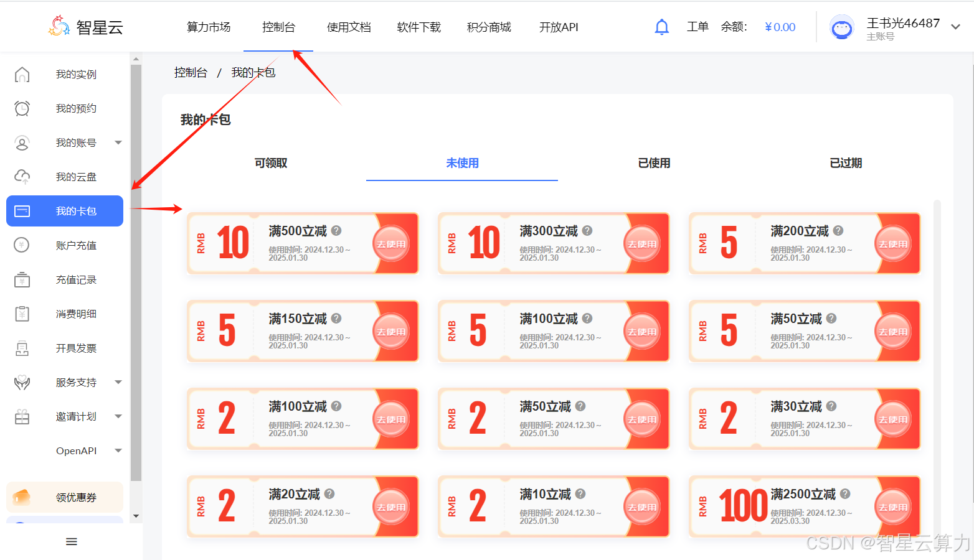This screenshot has width=974, height=560.
Task: Click 消费明细 clipboard icon
Action: pos(22,314)
